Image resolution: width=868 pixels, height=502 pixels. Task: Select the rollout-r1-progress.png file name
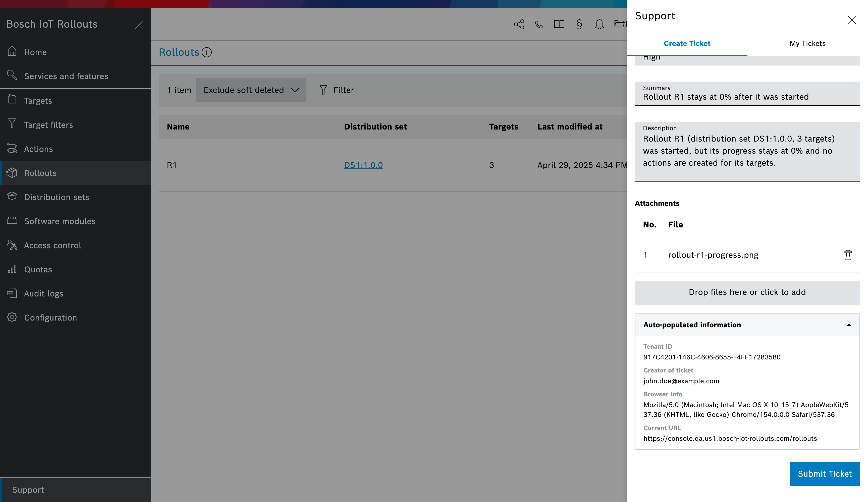(x=713, y=255)
